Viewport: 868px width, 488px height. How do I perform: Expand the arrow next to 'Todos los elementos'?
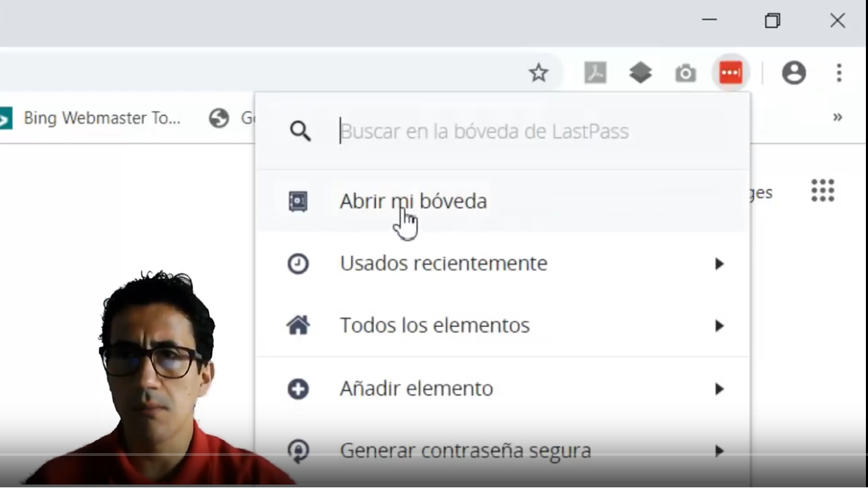(x=719, y=326)
